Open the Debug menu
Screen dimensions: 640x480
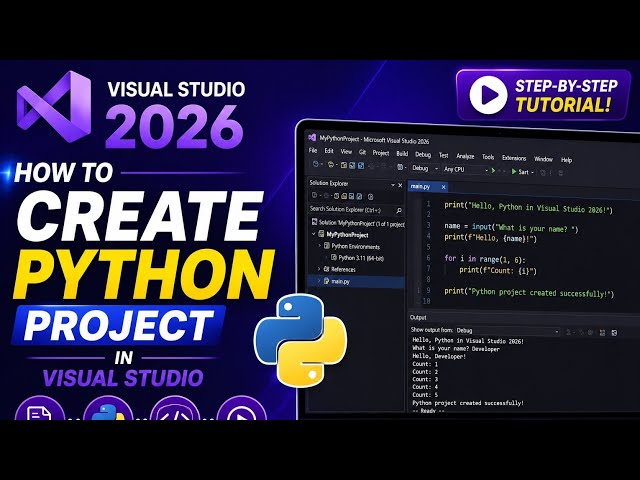(x=423, y=154)
